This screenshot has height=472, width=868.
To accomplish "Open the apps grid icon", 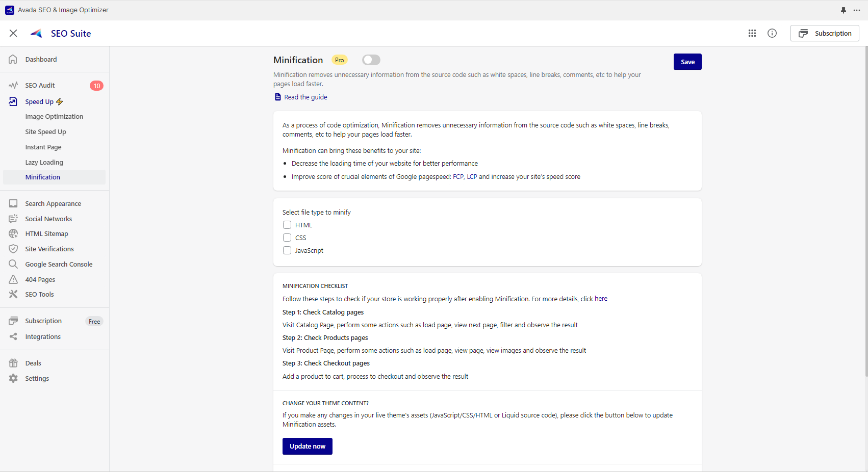I will (x=752, y=33).
